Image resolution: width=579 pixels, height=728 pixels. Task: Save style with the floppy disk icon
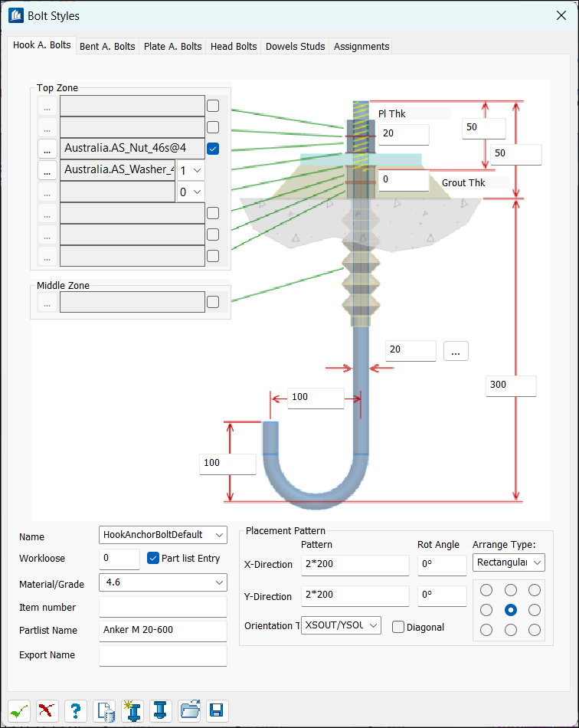(218, 710)
